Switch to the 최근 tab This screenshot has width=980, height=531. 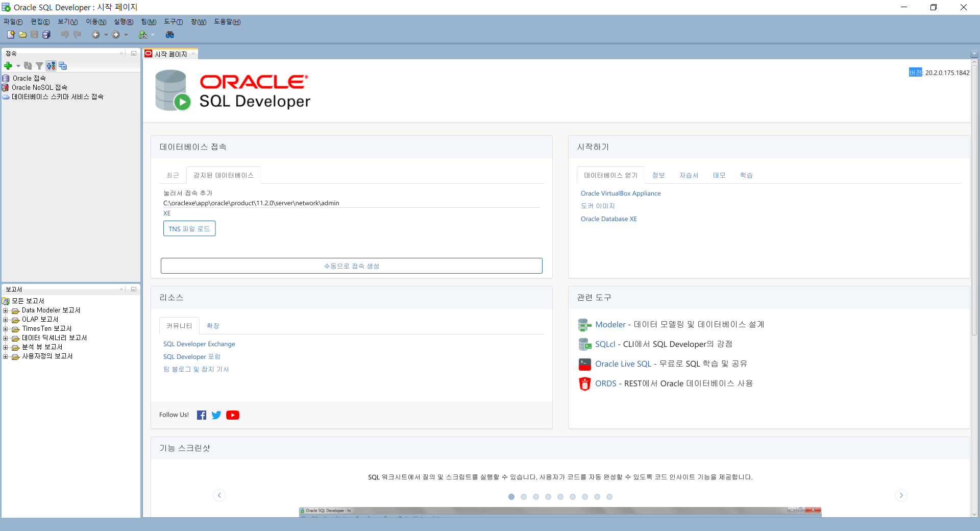pyautogui.click(x=173, y=175)
